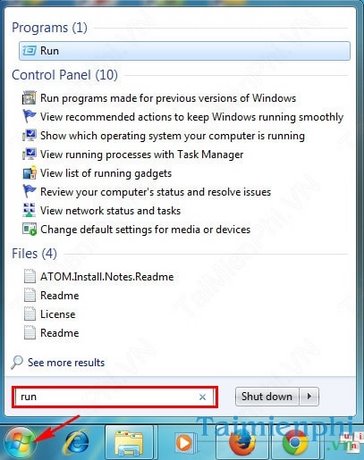The width and height of the screenshot is (364, 460).
Task: Click the flag icon beside Review your computer's status
Action: tap(29, 191)
